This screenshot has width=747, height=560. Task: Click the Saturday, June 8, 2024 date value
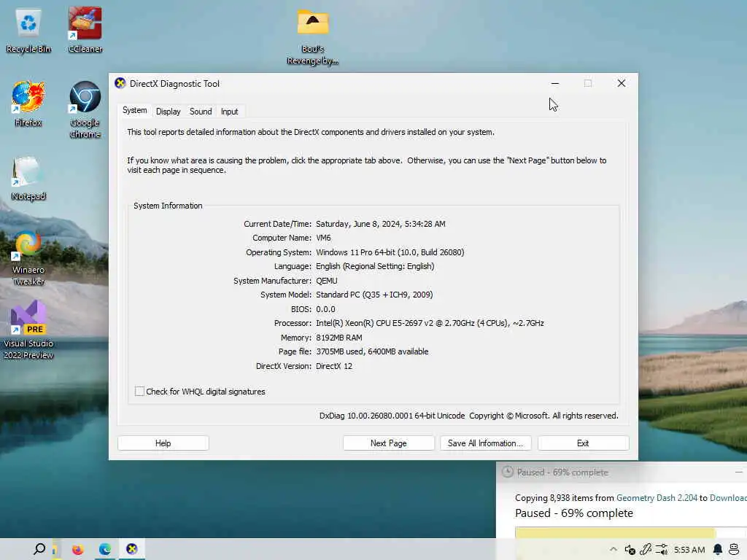tap(381, 223)
